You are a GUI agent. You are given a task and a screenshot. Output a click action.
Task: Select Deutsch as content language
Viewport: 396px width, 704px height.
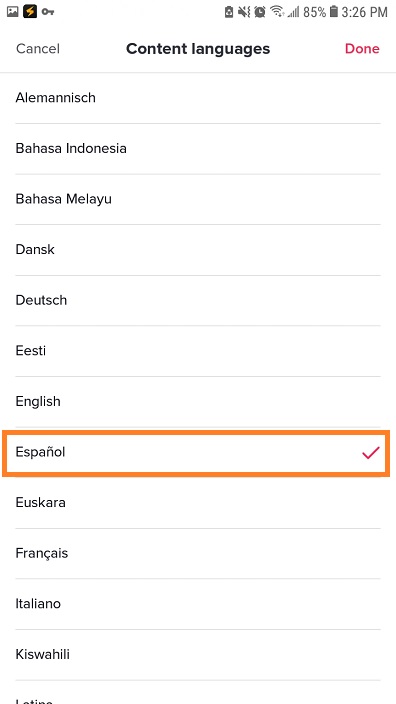click(198, 300)
